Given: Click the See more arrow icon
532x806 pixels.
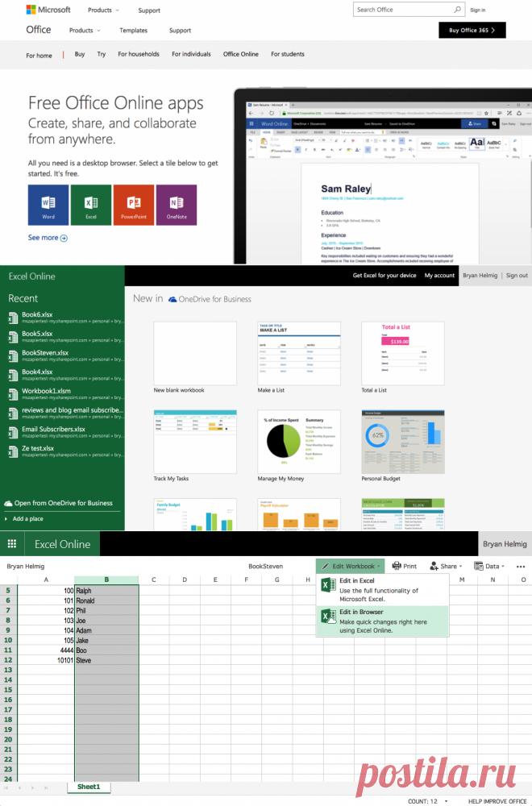Looking at the screenshot, I should click(64, 238).
